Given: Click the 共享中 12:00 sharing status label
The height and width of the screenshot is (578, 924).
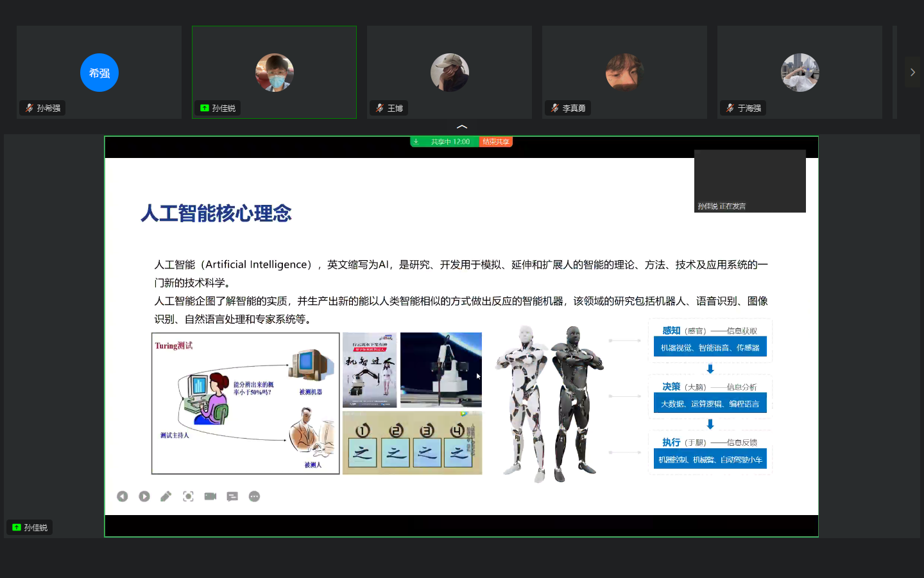Looking at the screenshot, I should [450, 142].
